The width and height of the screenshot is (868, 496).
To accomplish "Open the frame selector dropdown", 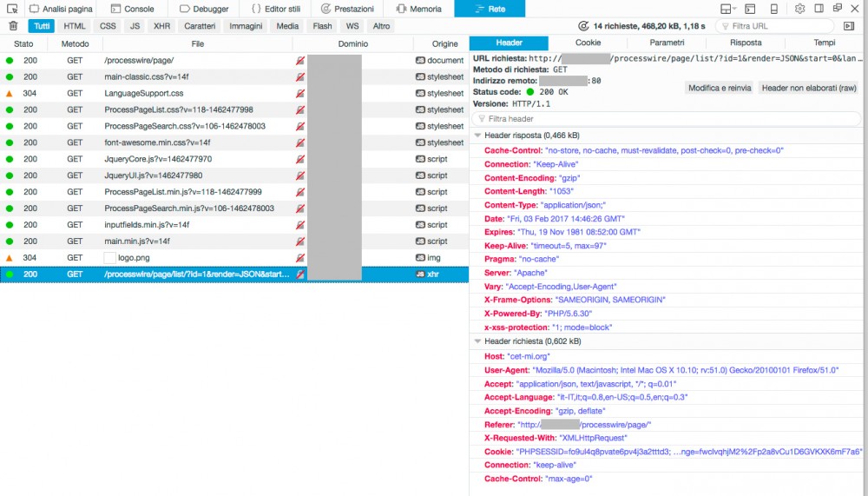I will (729, 9).
